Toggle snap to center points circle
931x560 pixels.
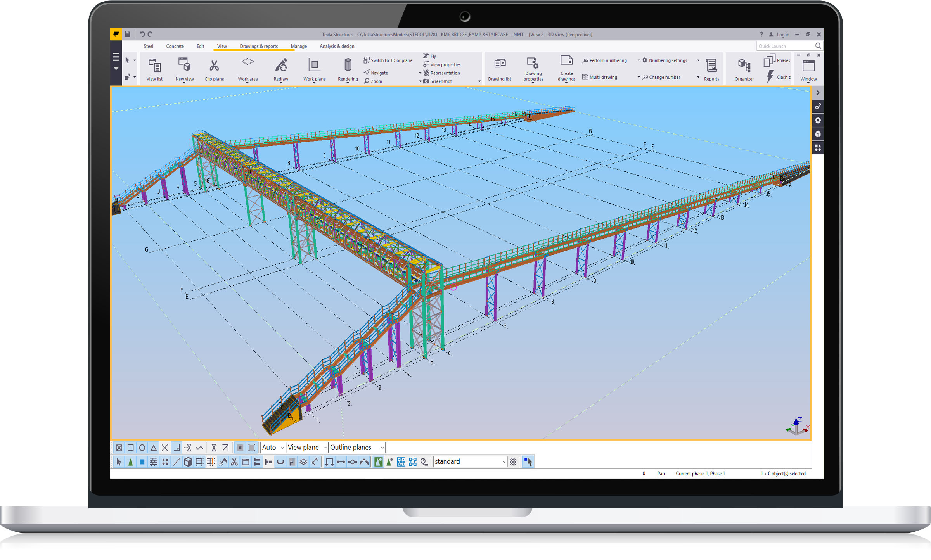(142, 448)
